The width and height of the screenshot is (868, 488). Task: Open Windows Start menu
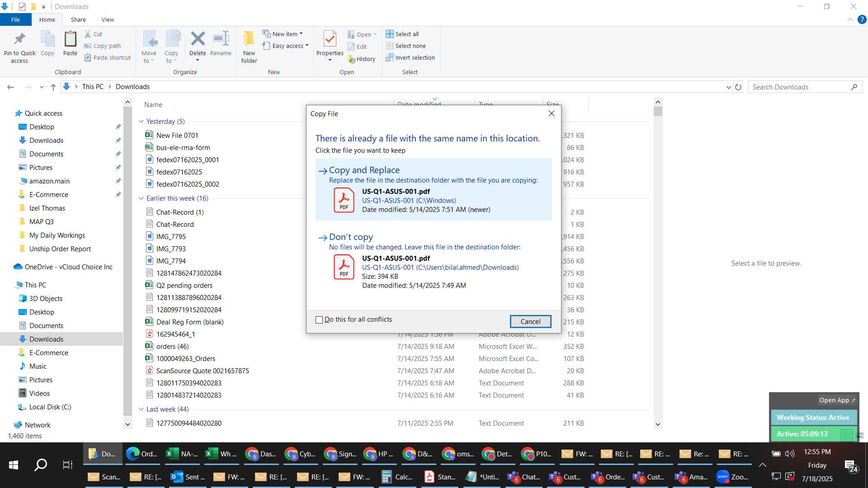[x=14, y=465]
